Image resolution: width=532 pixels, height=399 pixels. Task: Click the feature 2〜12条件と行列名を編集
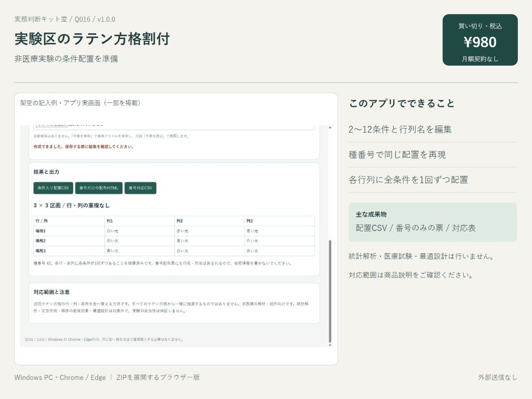[400, 129]
